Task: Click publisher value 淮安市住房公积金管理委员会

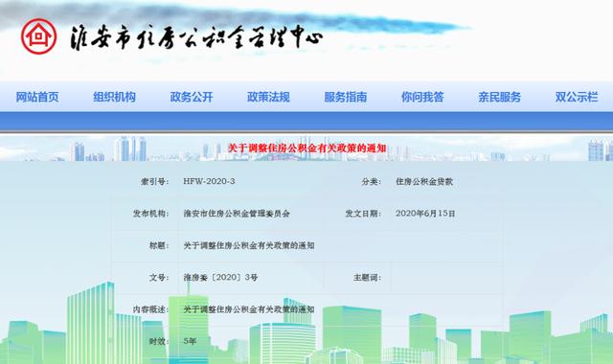Action: click(237, 214)
